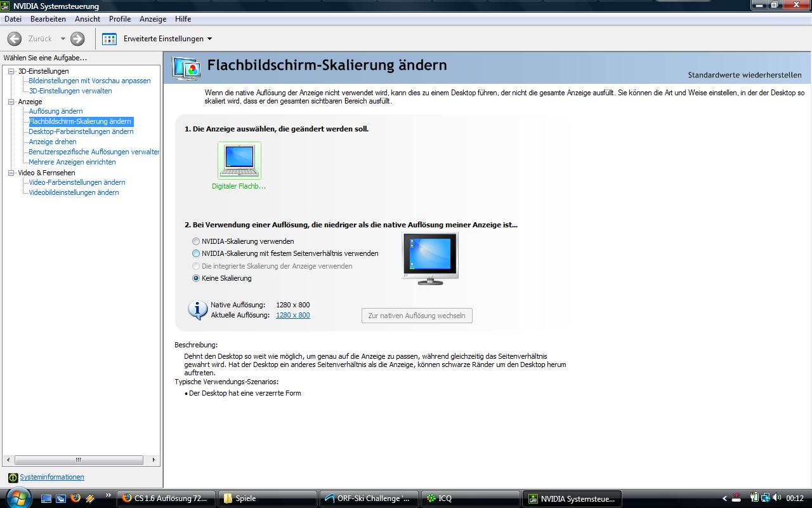Image resolution: width=812 pixels, height=508 pixels.
Task: Select NVIDIA-Skalierung mit festem Seitenverhältnis
Action: [x=196, y=253]
